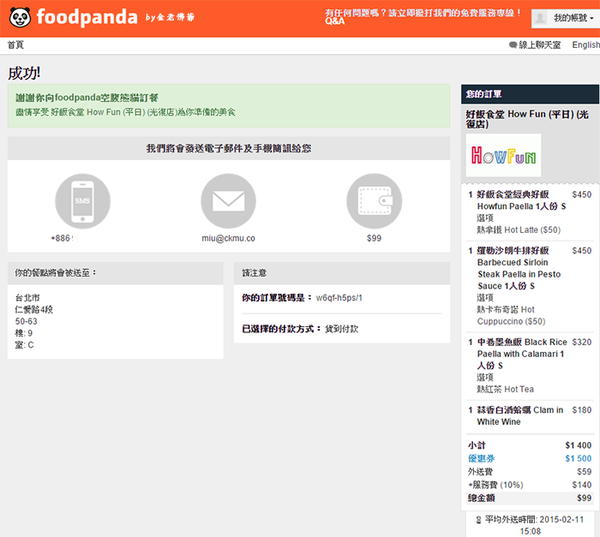Image resolution: width=600 pixels, height=537 pixels.
Task: Click the 成功! success heading
Action: (x=24, y=73)
